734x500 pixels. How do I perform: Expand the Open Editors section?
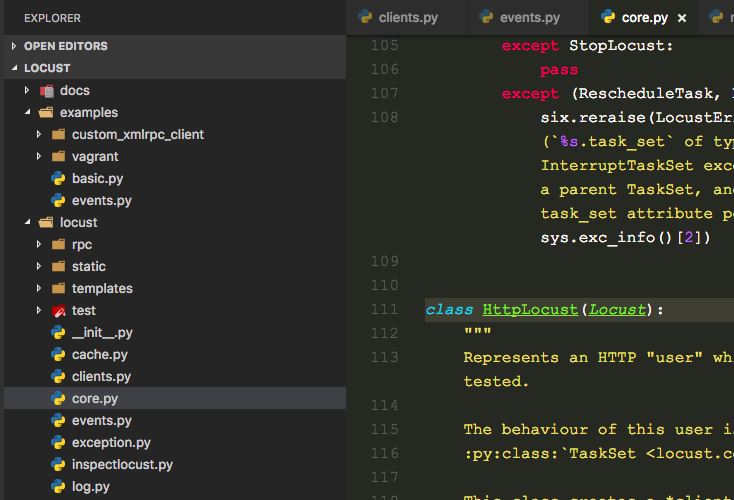[14, 46]
